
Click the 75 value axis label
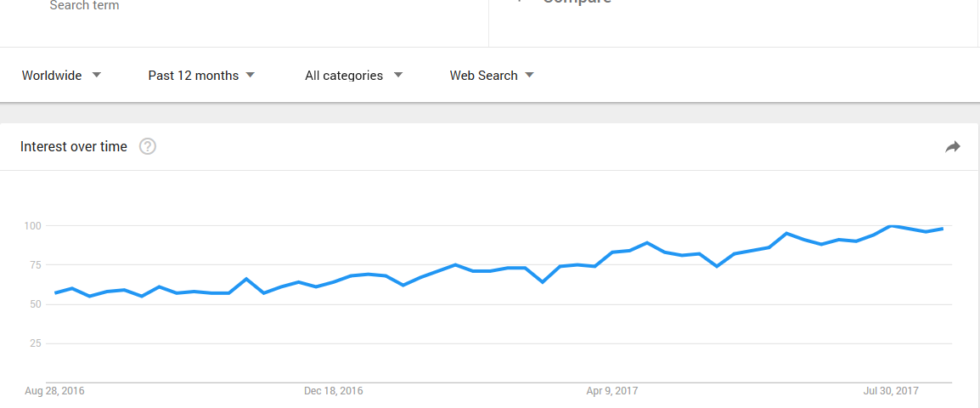point(34,264)
